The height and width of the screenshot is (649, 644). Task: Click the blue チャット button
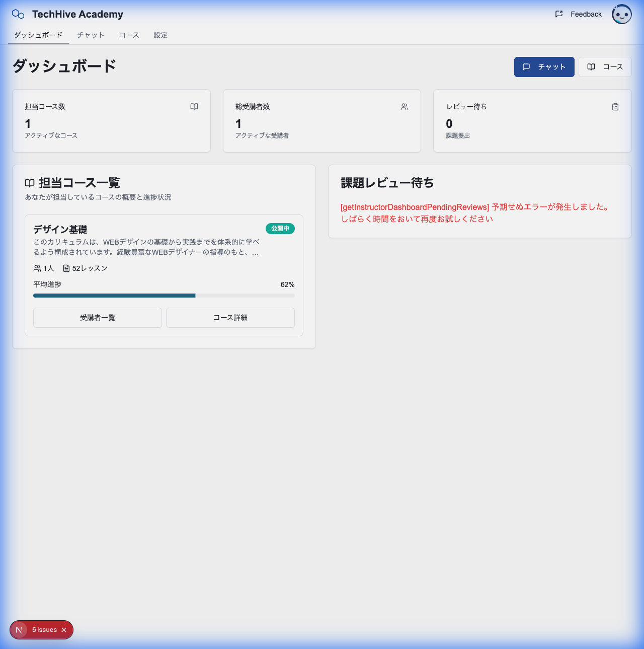tap(544, 67)
